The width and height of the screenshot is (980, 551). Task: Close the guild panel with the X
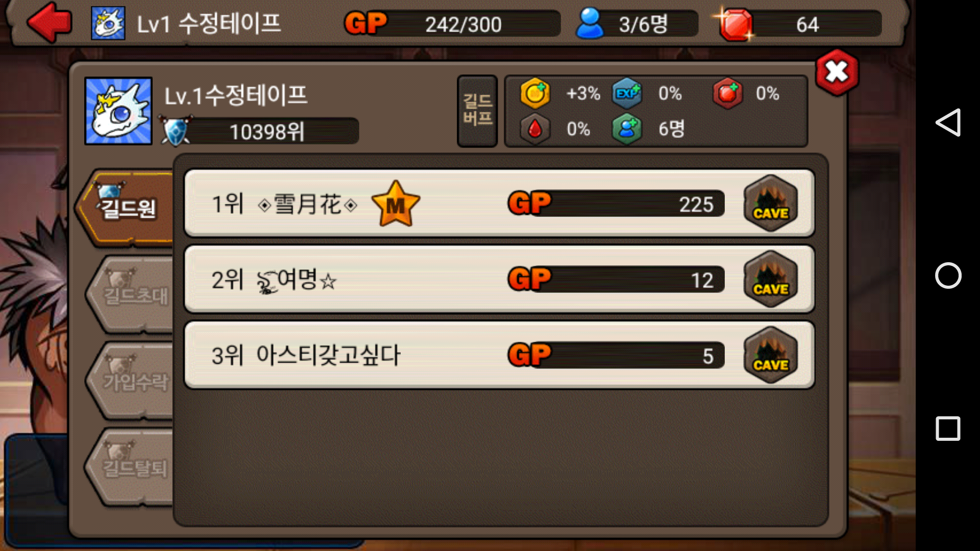[x=837, y=72]
